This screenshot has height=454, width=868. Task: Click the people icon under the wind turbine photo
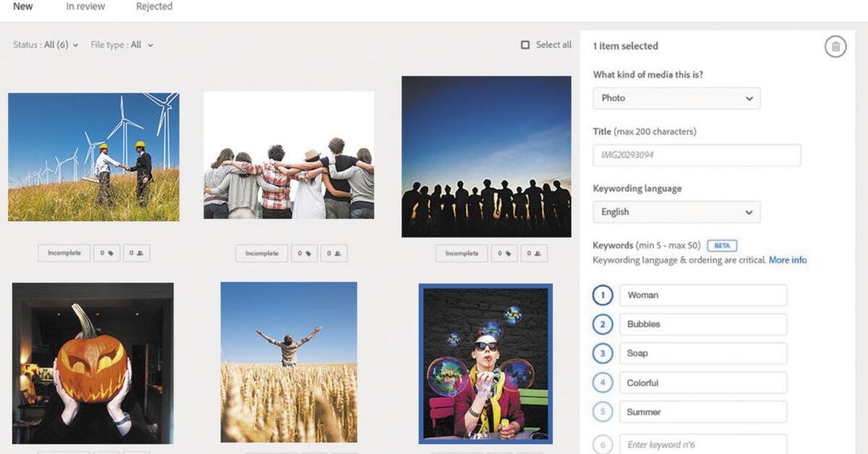pyautogui.click(x=136, y=254)
